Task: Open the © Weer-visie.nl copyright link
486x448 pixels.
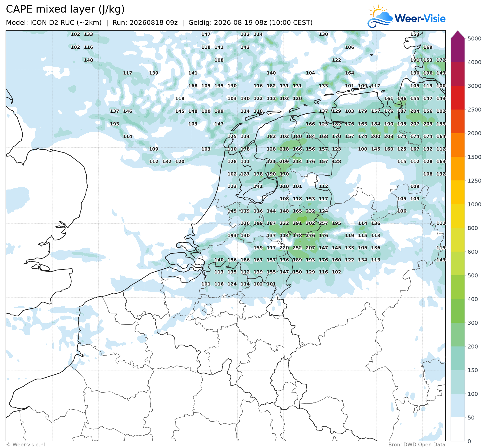Action: pos(26,445)
